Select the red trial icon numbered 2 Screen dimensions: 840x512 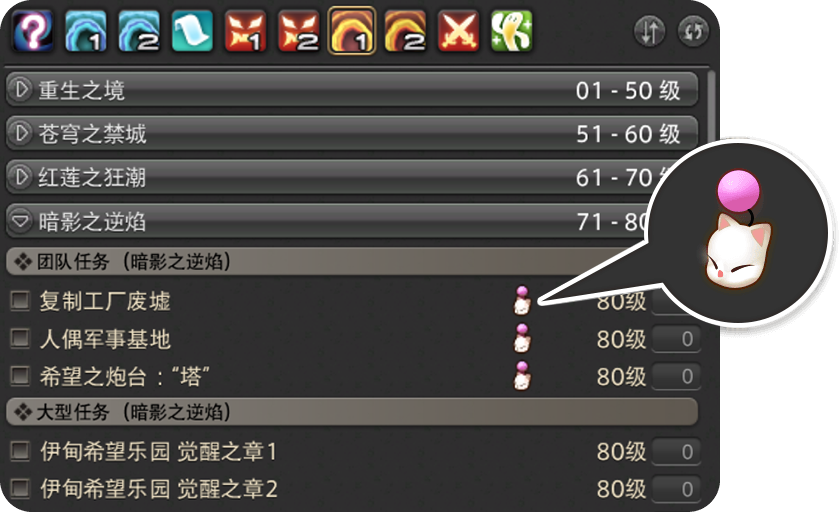pyautogui.click(x=298, y=31)
